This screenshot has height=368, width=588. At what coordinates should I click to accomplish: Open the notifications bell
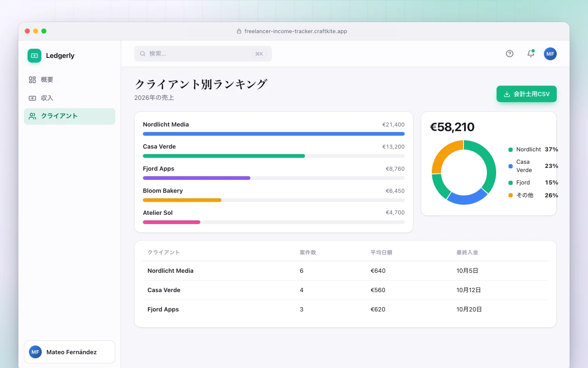(x=531, y=54)
